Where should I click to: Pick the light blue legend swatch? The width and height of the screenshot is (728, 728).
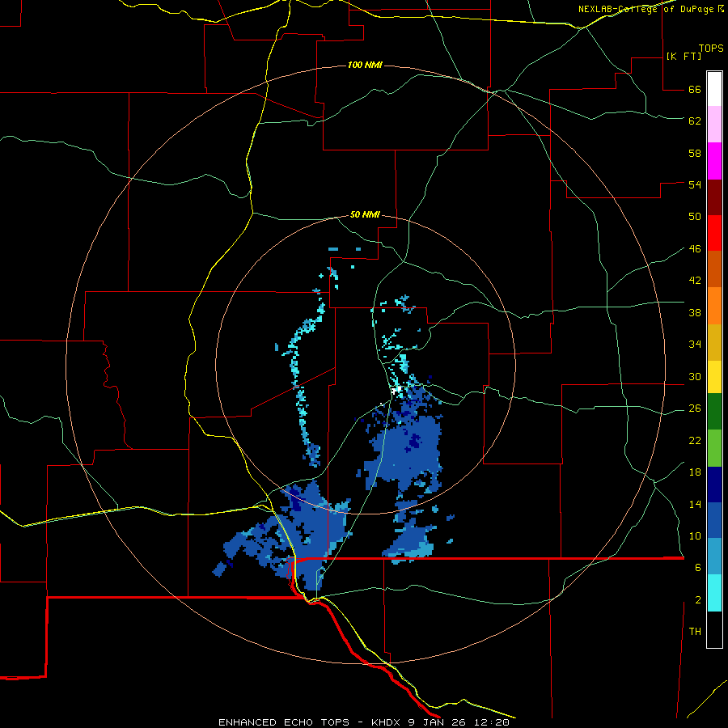pyautogui.click(x=714, y=556)
